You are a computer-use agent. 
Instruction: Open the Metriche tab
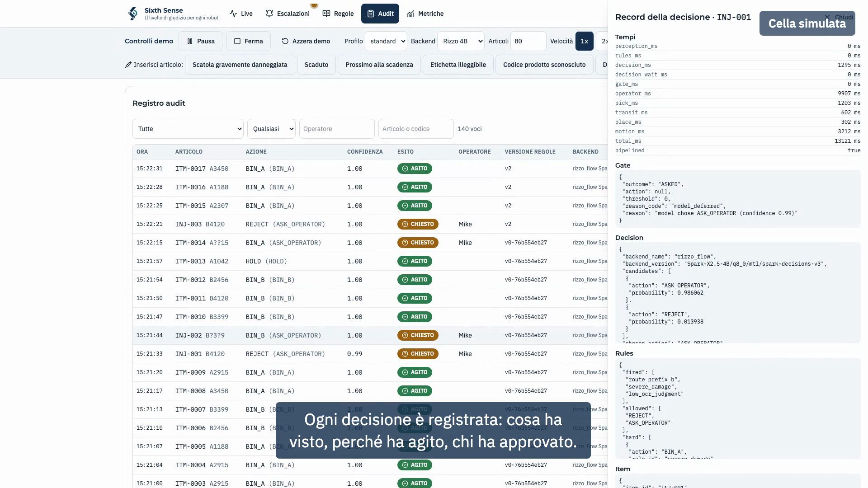425,14
